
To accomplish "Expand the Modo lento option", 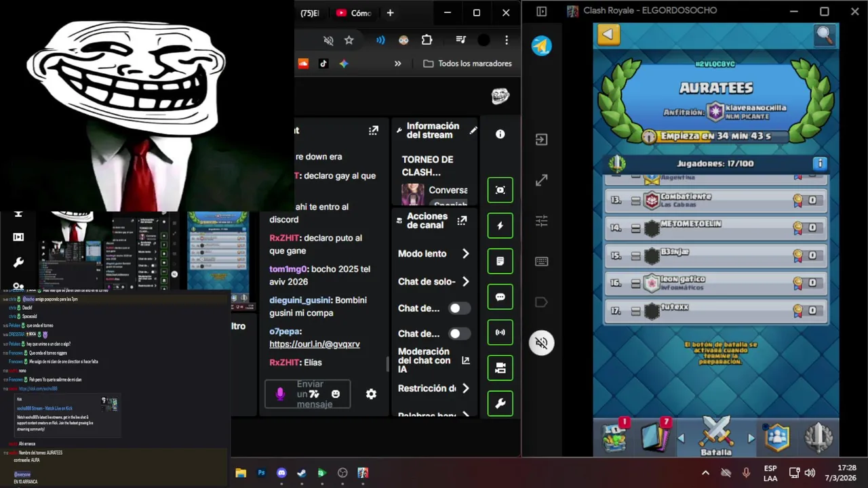I will [x=434, y=253].
